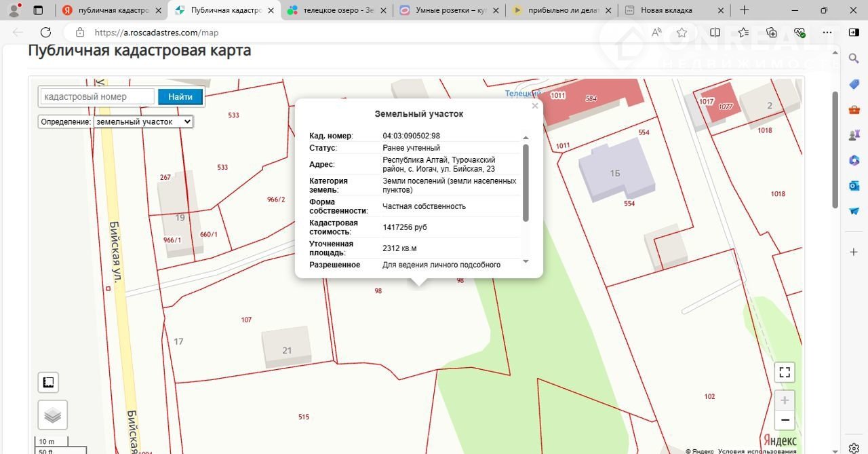Screen dimensions: 868x454
Task: Click the popup vertical scrollbar thumb
Action: (526, 182)
